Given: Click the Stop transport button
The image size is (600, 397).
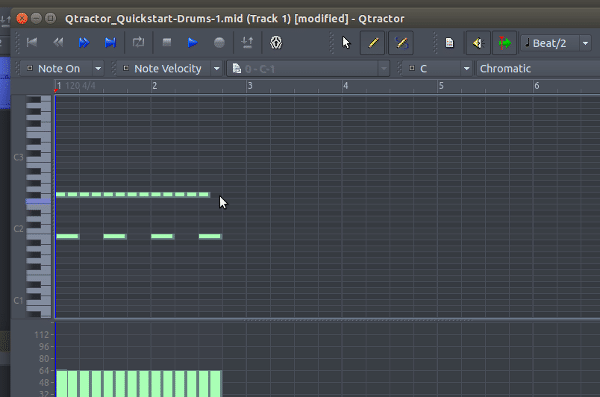Looking at the screenshot, I should pos(167,42).
